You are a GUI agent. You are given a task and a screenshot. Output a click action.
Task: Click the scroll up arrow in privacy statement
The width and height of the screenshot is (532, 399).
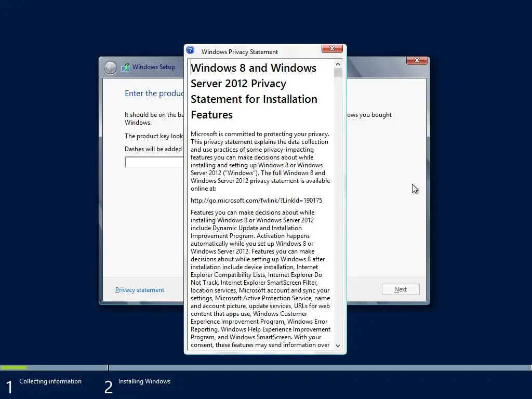(x=338, y=64)
